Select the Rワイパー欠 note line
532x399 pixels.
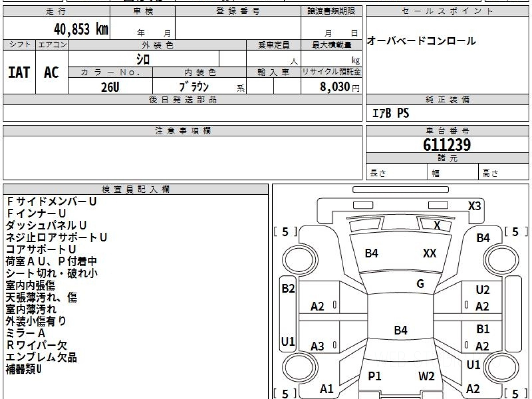36,345
